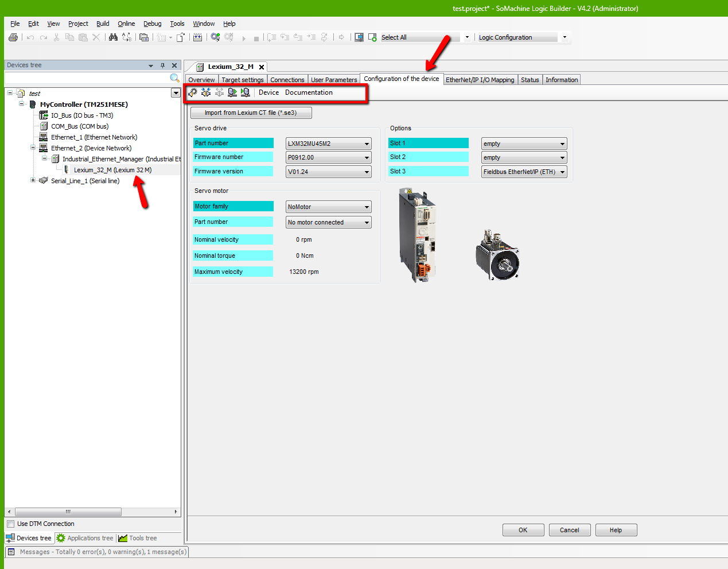The height and width of the screenshot is (569, 728).
Task: Open the Slot 1 options dropdown
Action: pos(524,144)
